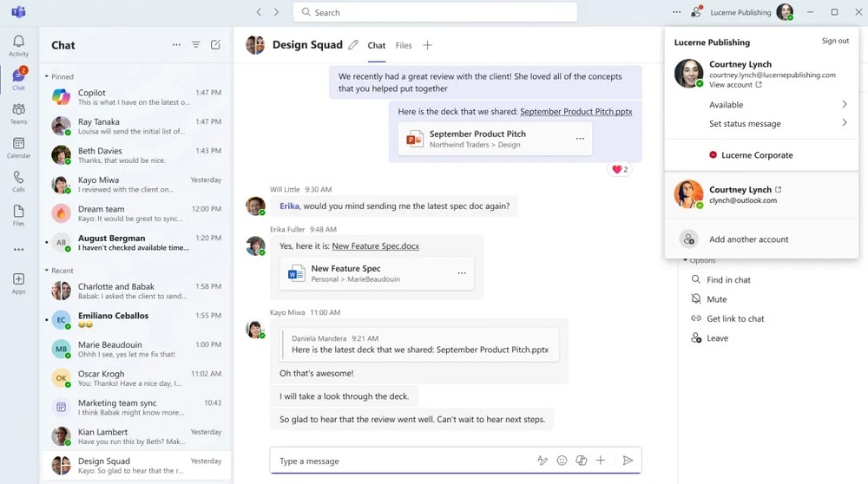This screenshot has height=484, width=868.
Task: Edit the Design Squad chat name
Action: (353, 45)
